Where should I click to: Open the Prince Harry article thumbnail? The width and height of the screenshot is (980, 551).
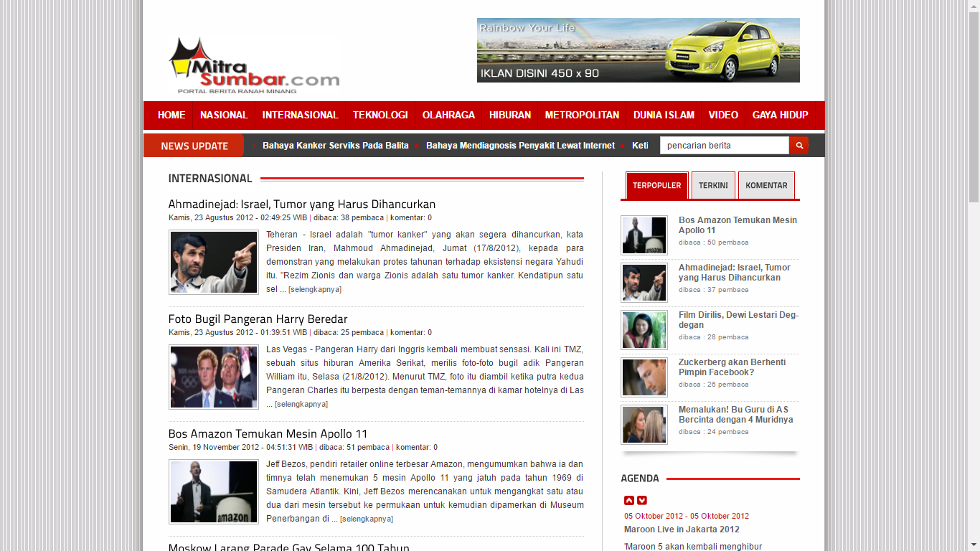213,377
